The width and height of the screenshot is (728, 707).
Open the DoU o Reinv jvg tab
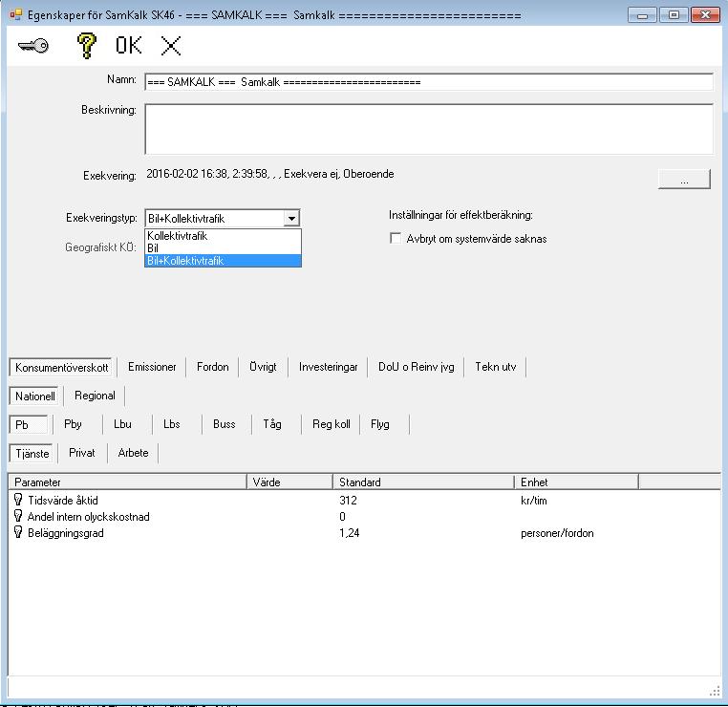416,367
